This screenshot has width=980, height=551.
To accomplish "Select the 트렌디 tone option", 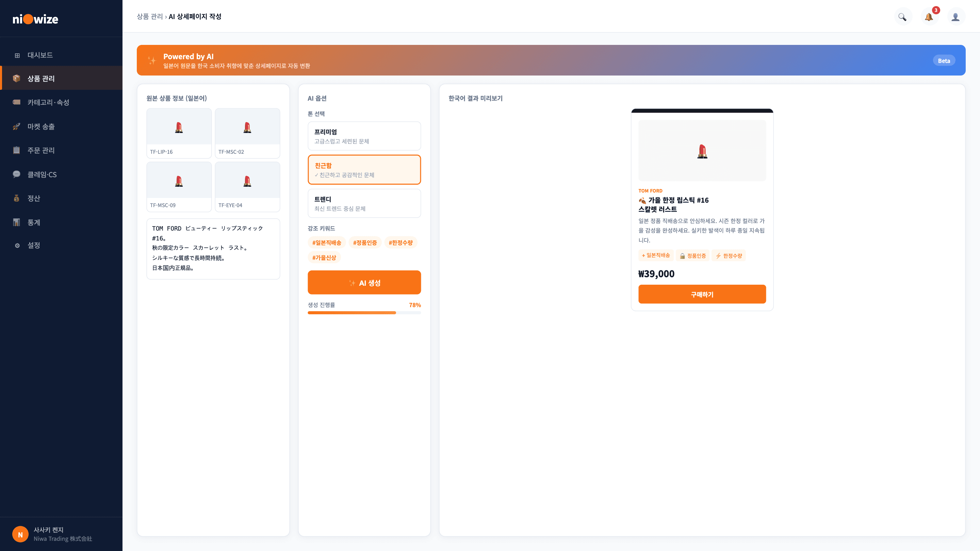I will pos(364,203).
